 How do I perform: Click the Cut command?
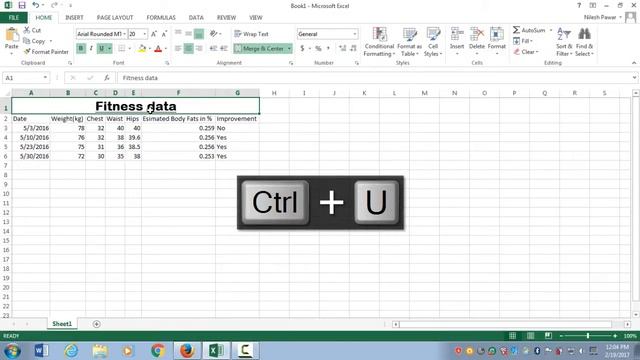click(32, 30)
